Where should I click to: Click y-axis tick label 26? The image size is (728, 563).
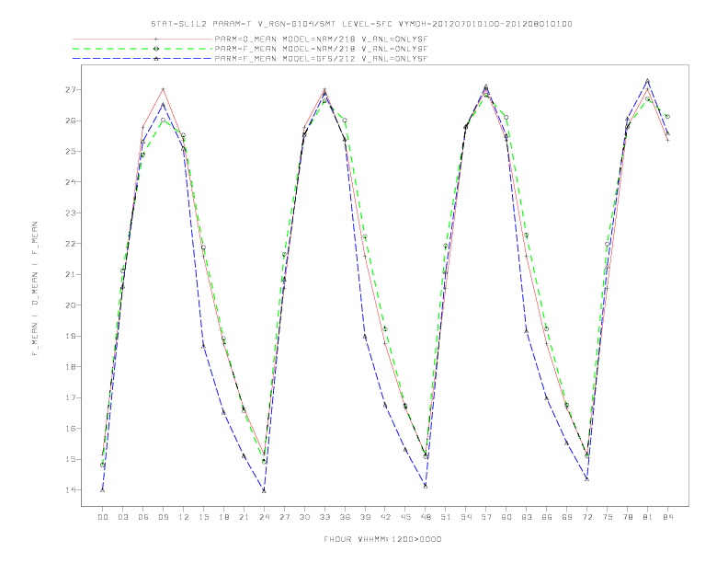click(71, 121)
